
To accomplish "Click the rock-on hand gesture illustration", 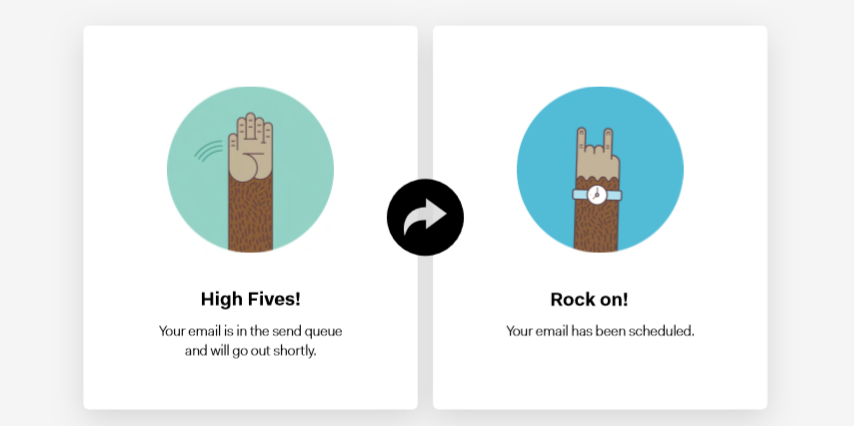I will click(x=597, y=153).
